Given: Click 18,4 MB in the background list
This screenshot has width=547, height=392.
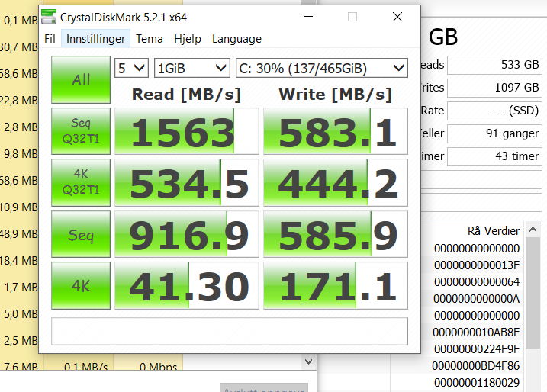Looking at the screenshot, I should pyautogui.click(x=19, y=261).
